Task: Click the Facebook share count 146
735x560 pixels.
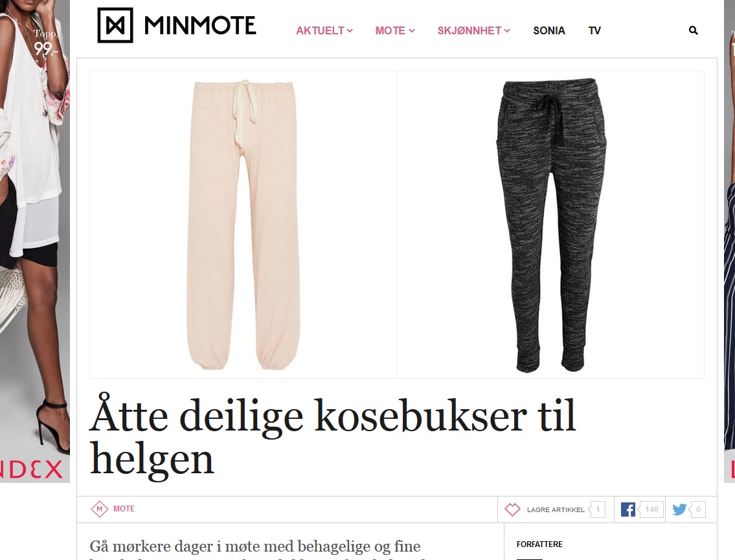Action: point(651,510)
